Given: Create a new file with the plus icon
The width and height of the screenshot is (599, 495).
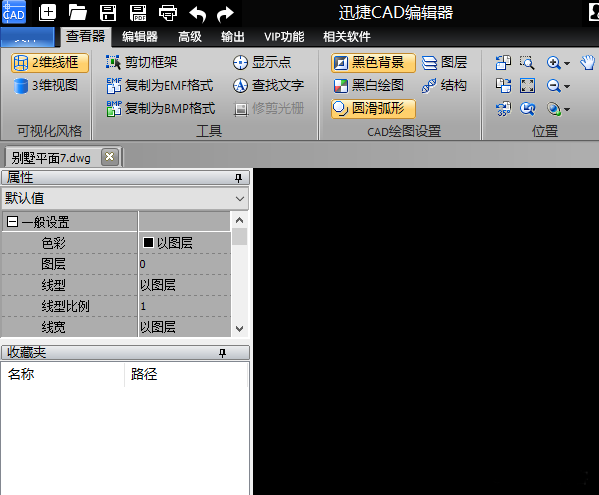Looking at the screenshot, I should coord(47,13).
